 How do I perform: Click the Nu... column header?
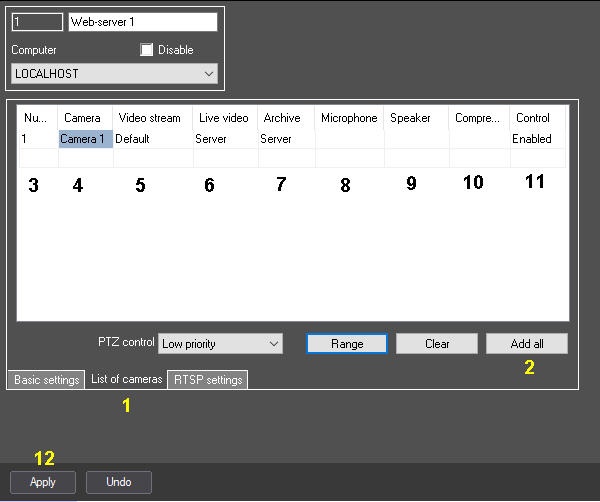(38, 118)
